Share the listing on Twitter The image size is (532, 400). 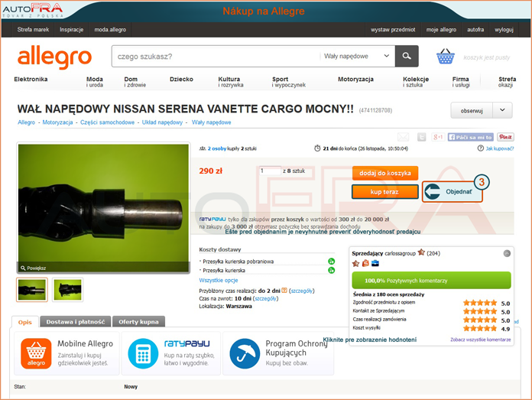pos(421,137)
